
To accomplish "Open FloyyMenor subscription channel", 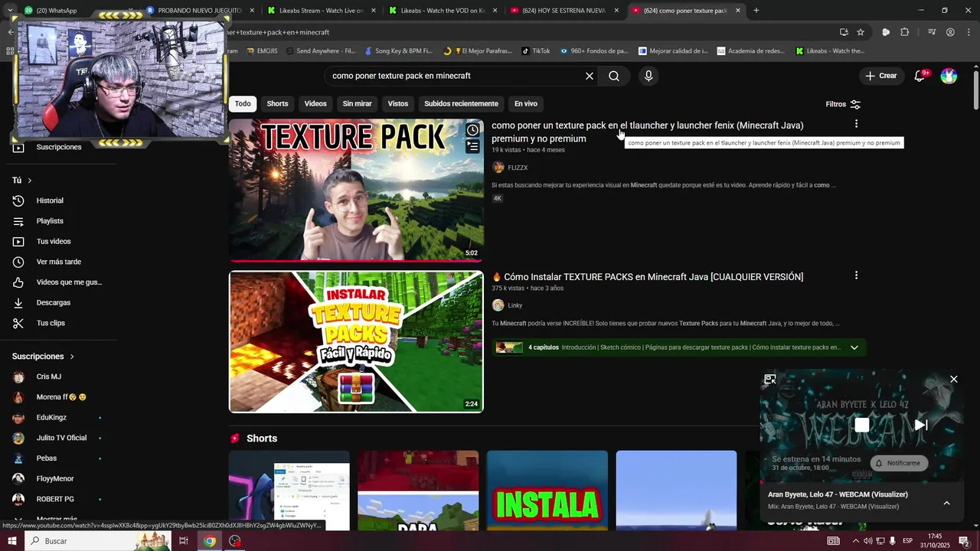I will [55, 479].
